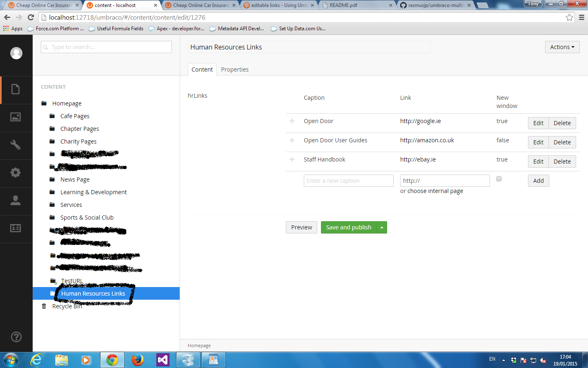Delete the Open Door User Guides link
The height and width of the screenshot is (368, 588).
(562, 142)
